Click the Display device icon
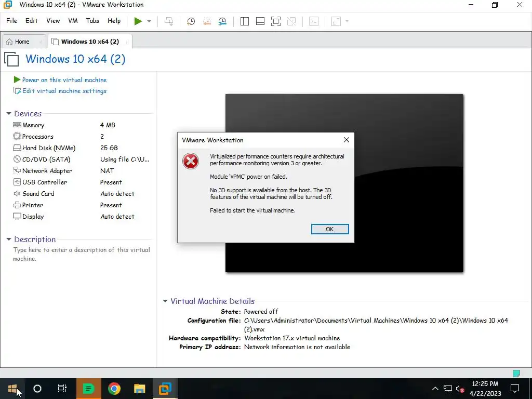This screenshot has width=532, height=399. tap(17, 217)
